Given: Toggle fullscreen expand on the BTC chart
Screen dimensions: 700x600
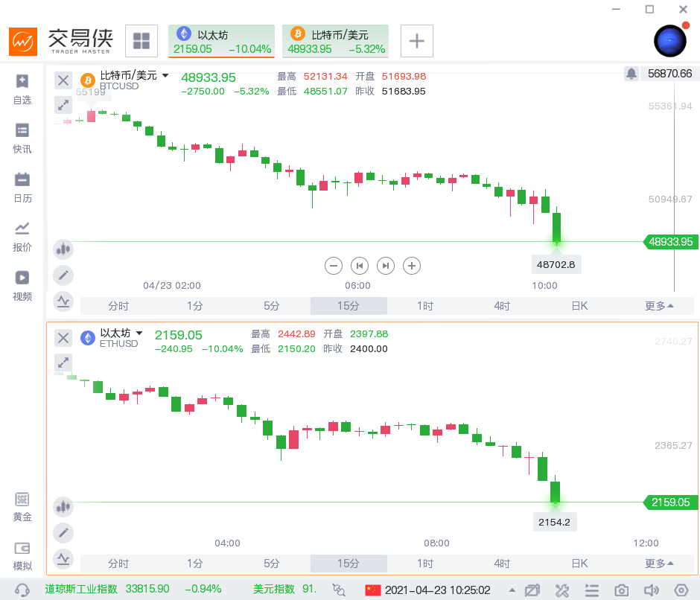Looking at the screenshot, I should [63, 105].
